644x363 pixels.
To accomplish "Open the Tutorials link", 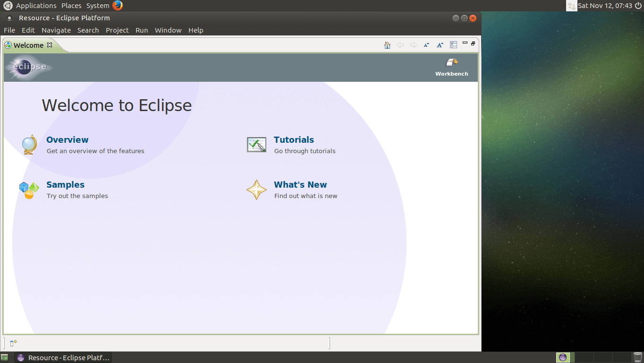I will click(294, 140).
